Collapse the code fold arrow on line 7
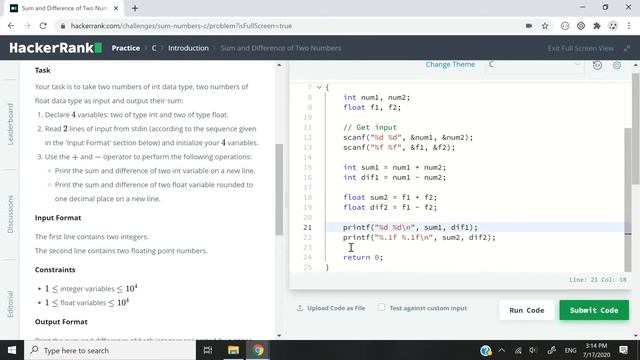This screenshot has height=360, width=640. point(319,87)
